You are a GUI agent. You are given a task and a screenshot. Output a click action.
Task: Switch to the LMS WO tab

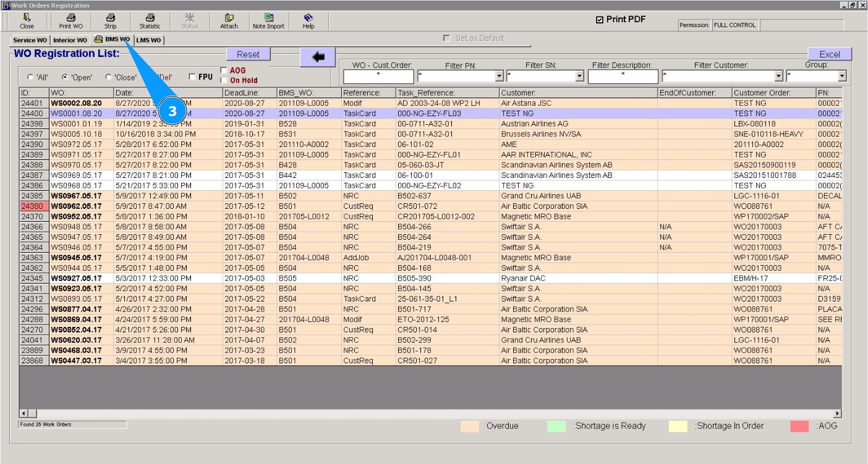[x=148, y=40]
